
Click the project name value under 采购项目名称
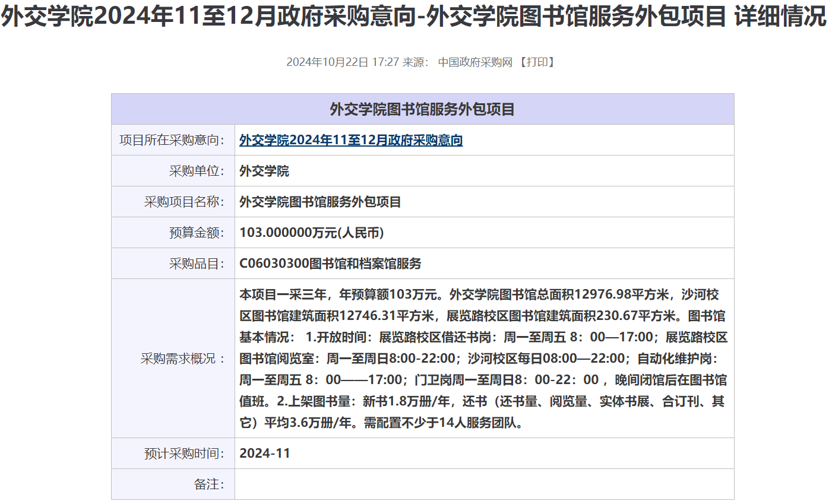pyautogui.click(x=320, y=202)
